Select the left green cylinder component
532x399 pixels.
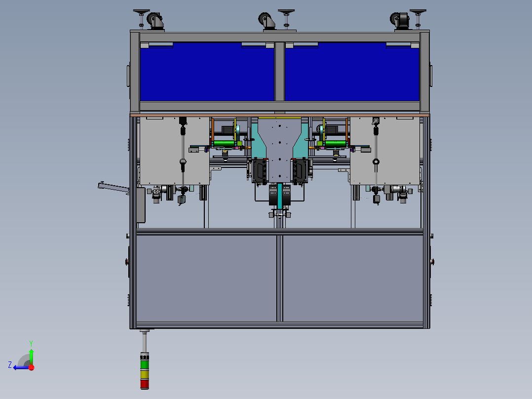pyautogui.click(x=224, y=144)
